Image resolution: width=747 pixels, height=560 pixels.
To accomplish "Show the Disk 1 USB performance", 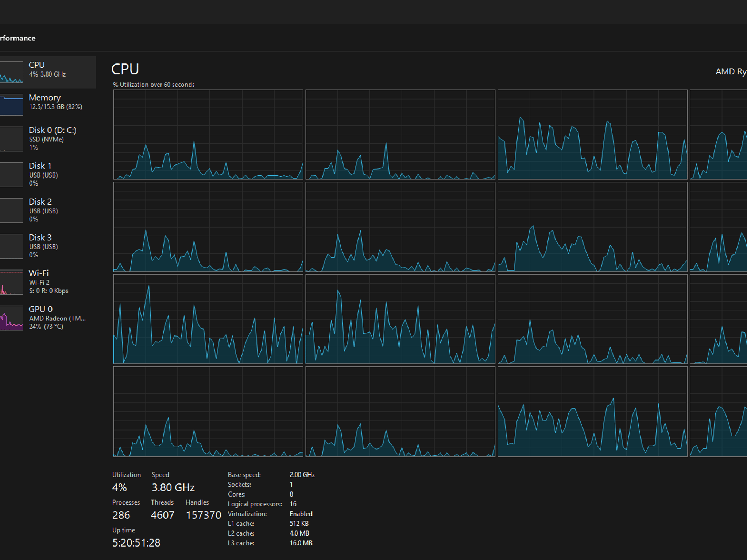I will pos(48,174).
